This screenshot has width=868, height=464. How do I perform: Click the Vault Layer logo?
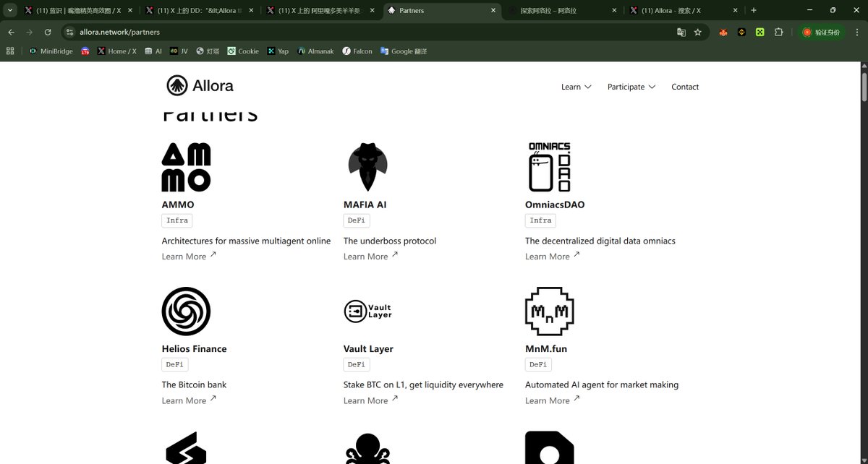click(368, 311)
